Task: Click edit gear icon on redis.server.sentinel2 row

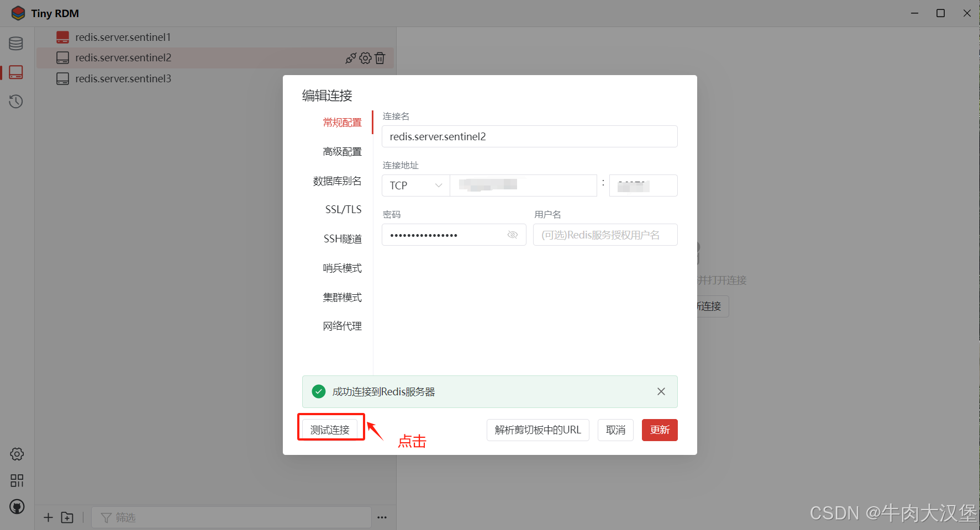Action: tap(365, 58)
